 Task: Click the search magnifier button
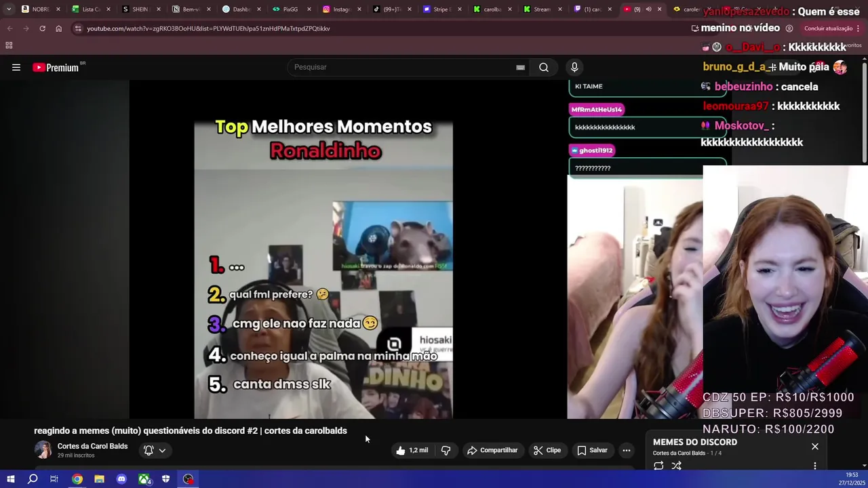coord(544,67)
